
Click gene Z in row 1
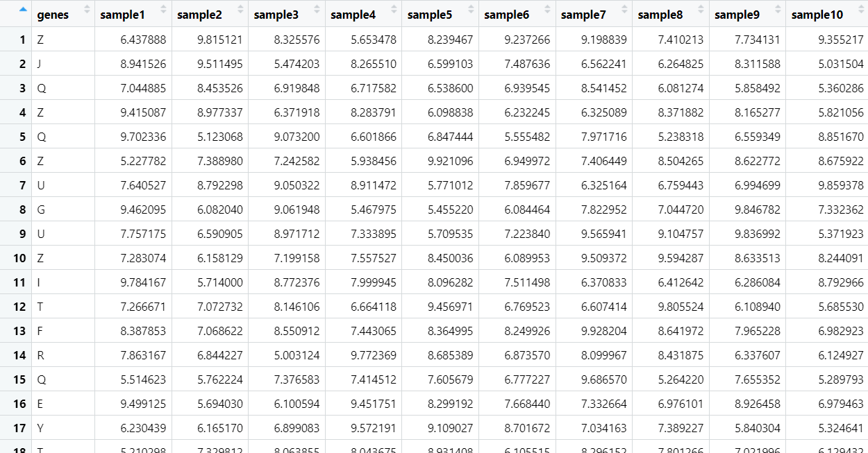pyautogui.click(x=40, y=40)
